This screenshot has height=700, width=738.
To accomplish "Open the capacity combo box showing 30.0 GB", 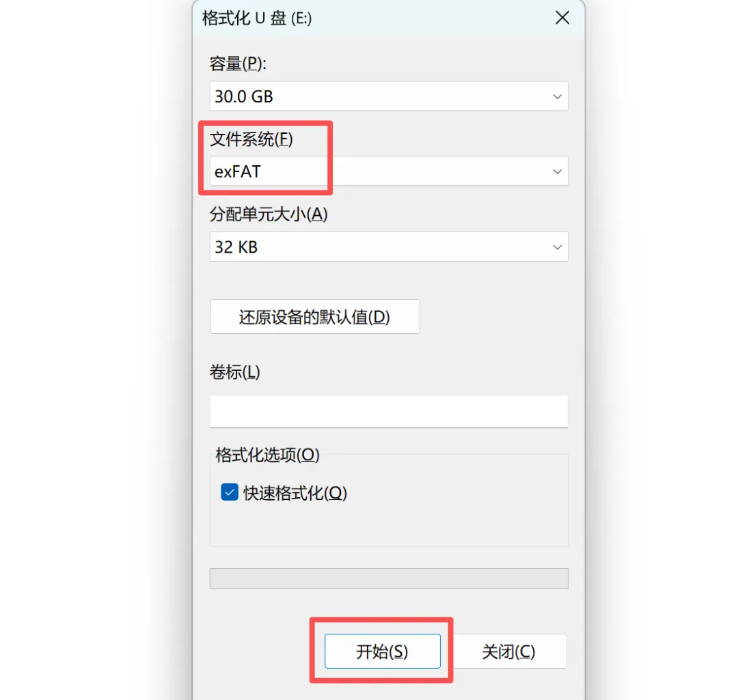I will coord(389,96).
